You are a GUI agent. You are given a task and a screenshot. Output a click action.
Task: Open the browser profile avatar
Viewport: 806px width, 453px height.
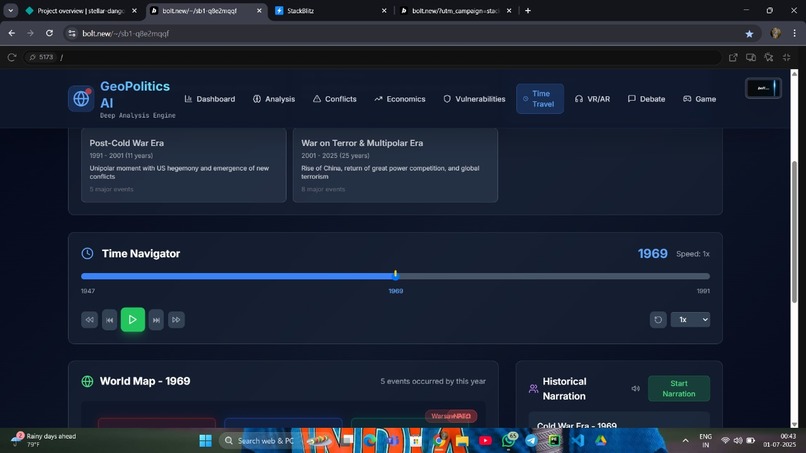tap(776, 33)
